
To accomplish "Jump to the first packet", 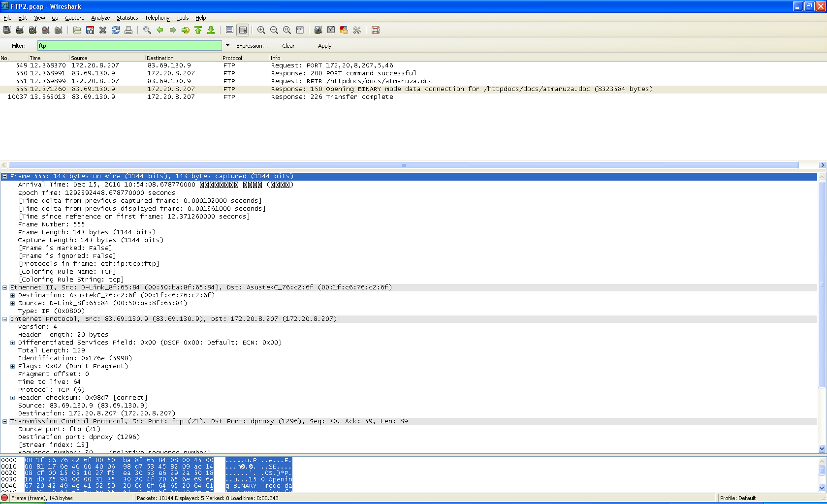I will pyautogui.click(x=198, y=30).
